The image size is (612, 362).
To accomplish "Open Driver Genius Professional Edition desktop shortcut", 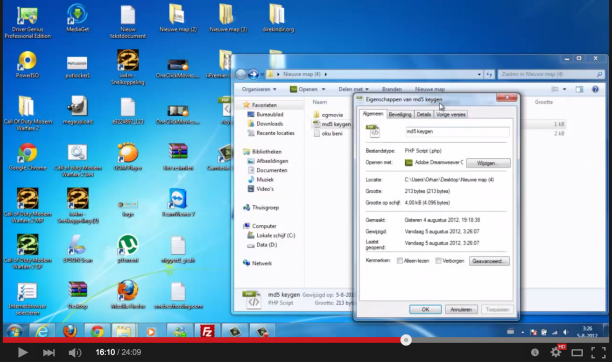I will point(27,22).
